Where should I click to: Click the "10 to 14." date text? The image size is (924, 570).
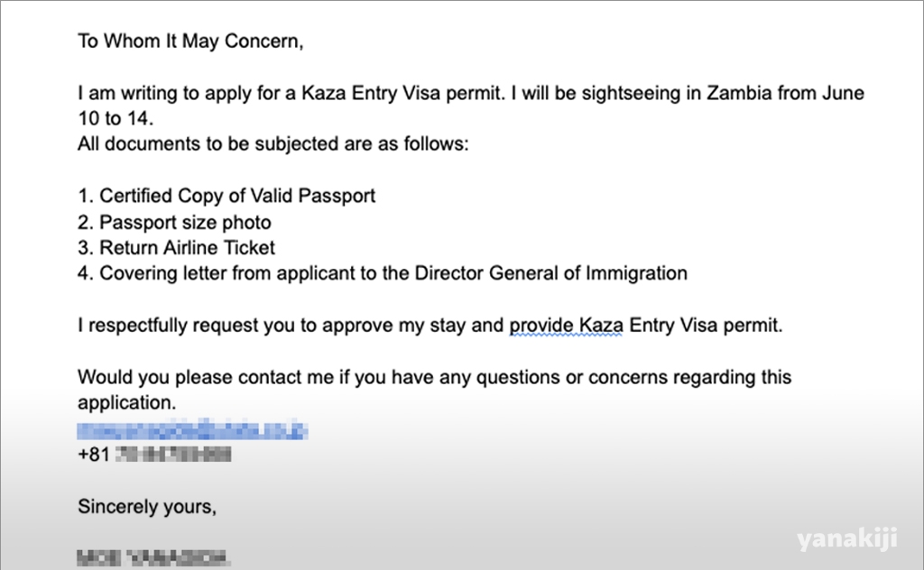coord(115,119)
